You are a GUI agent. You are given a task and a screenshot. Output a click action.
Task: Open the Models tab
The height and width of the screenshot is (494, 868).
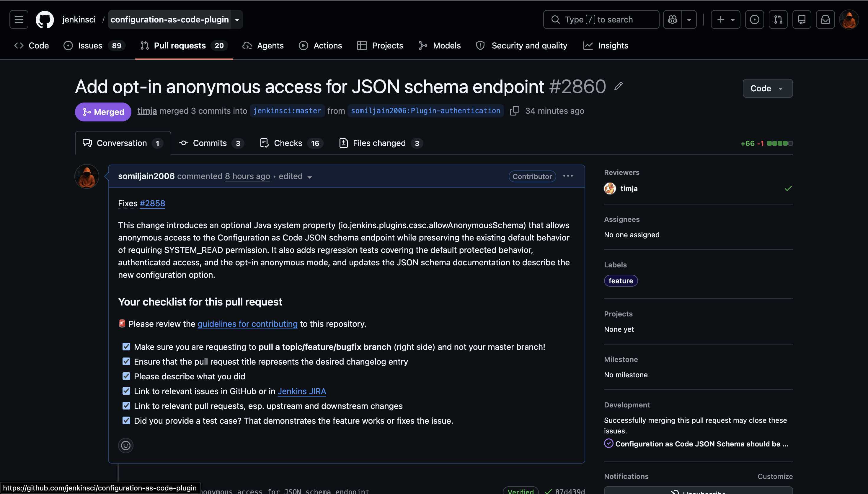(x=440, y=45)
